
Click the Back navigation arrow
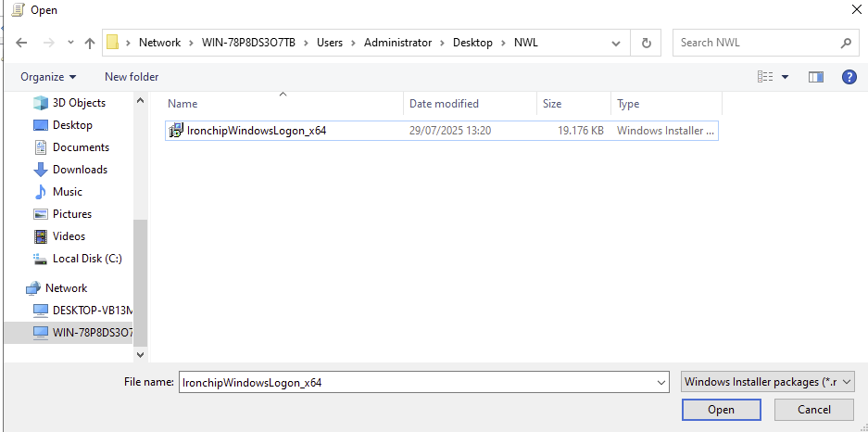22,43
